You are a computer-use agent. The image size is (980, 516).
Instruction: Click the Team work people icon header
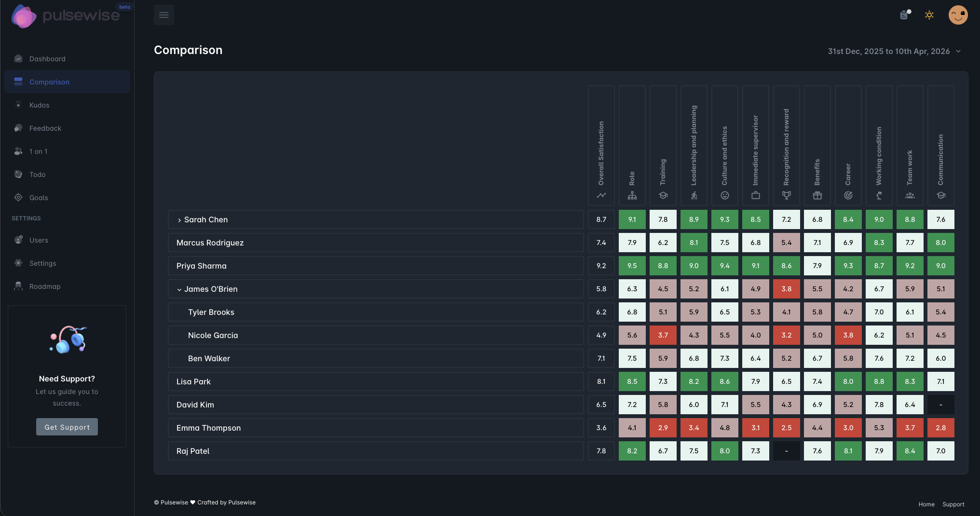[x=910, y=195]
